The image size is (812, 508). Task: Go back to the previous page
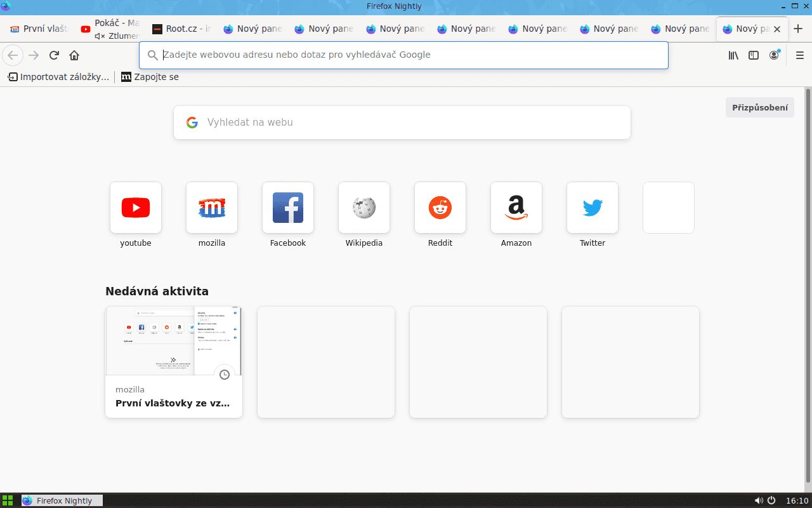[x=13, y=55]
